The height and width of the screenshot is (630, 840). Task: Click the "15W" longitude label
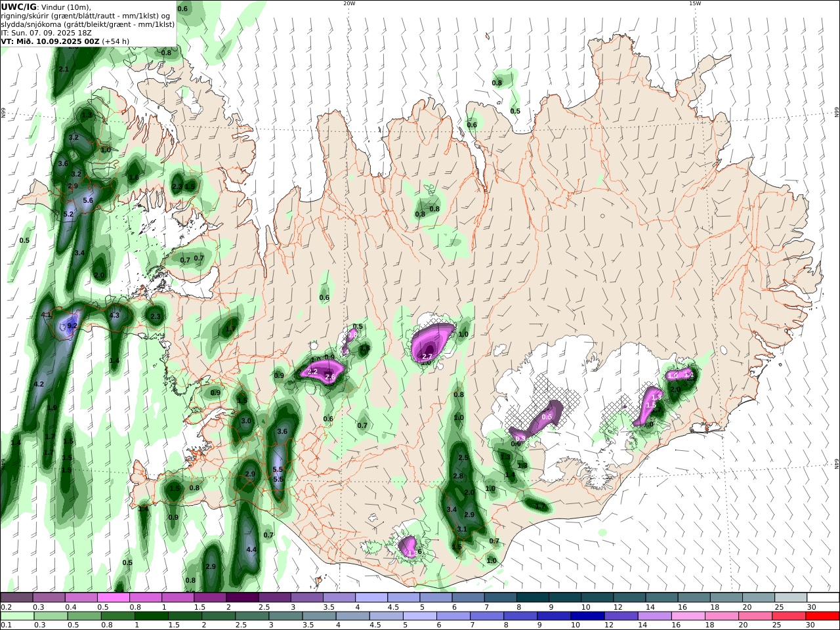694,3
